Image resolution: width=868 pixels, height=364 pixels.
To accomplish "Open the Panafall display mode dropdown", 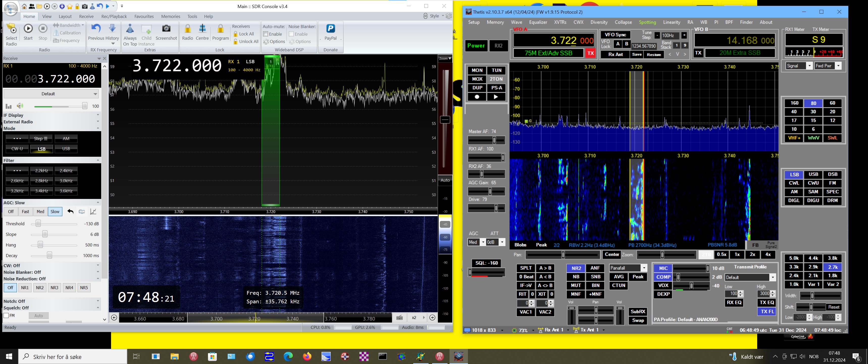I will click(x=644, y=268).
